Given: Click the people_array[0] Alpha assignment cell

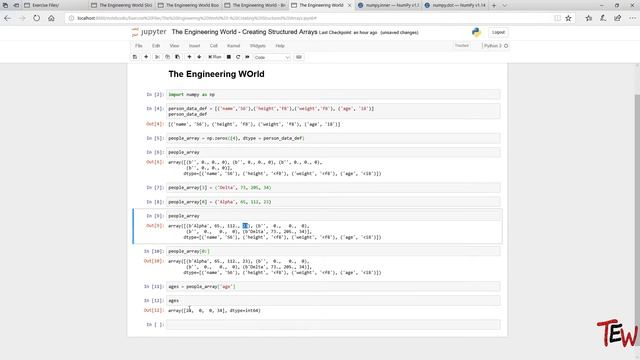Looking at the screenshot, I should (333, 202).
